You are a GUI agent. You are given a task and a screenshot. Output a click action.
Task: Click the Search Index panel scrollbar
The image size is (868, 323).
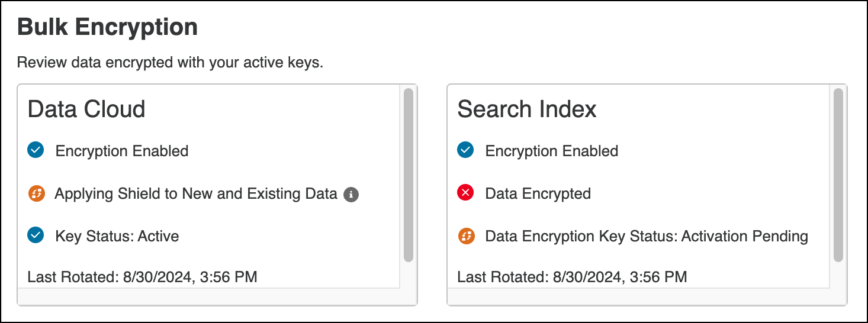coord(838,175)
